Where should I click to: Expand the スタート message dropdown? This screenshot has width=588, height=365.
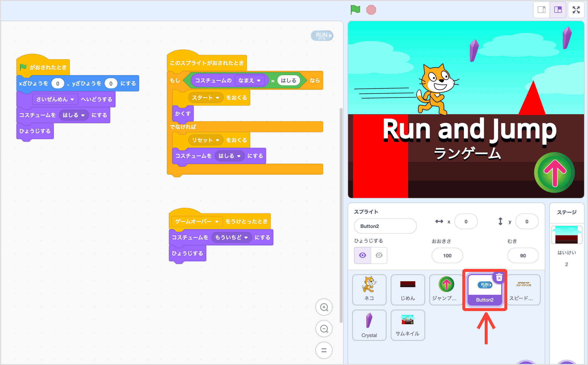[x=206, y=98]
